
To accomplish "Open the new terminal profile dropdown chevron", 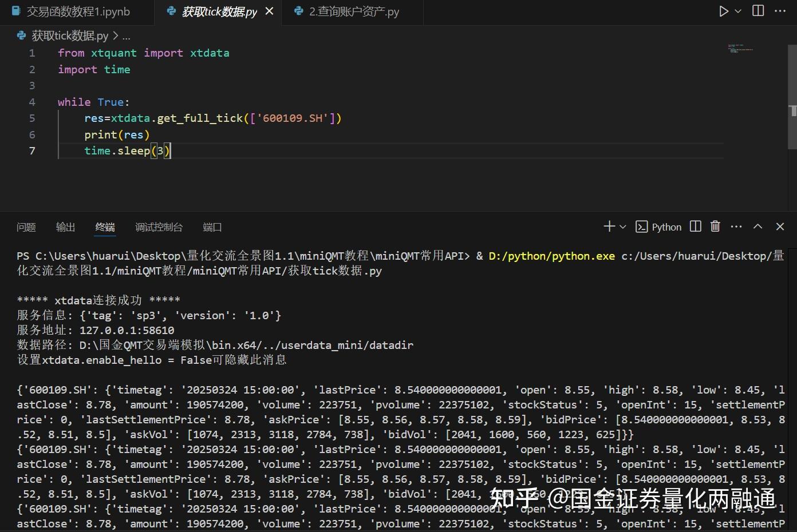I will pos(622,227).
